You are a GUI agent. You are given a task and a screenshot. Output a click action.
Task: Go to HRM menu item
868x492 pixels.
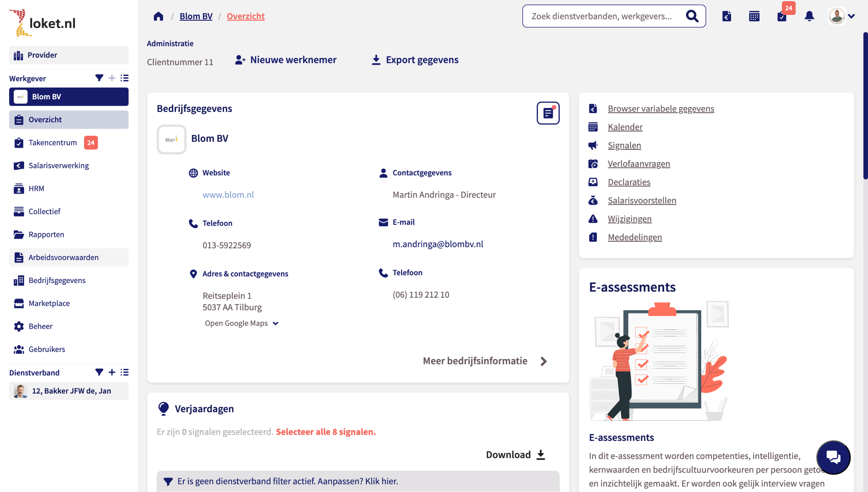pyautogui.click(x=36, y=189)
